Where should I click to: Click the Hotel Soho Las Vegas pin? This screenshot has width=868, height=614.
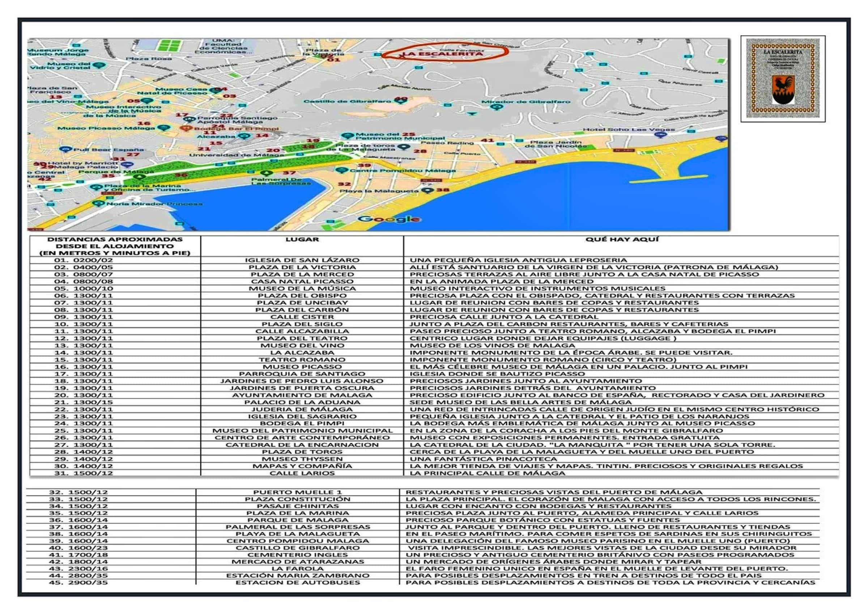[660, 135]
